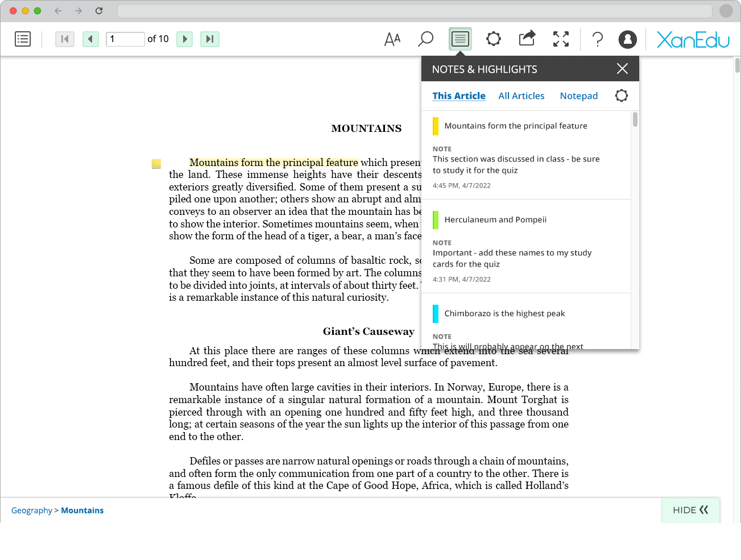Switch to the All Articles tab
Screen dimensions: 741x560
[521, 96]
